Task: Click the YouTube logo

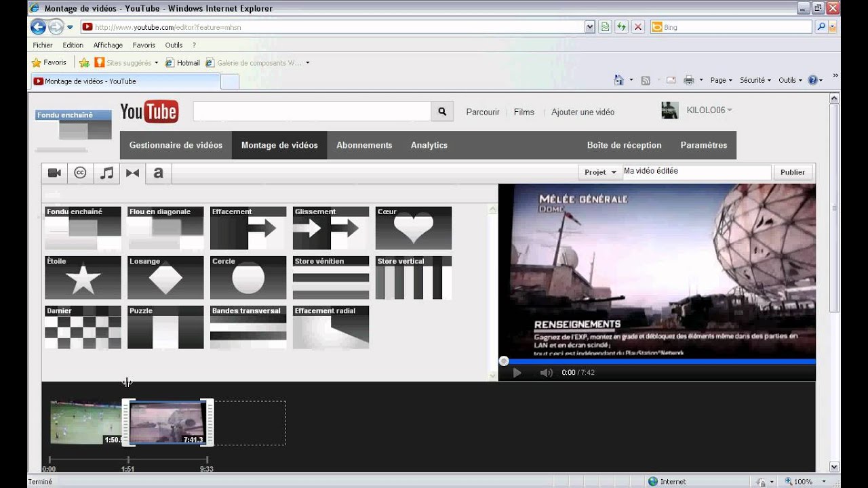Action: [149, 112]
